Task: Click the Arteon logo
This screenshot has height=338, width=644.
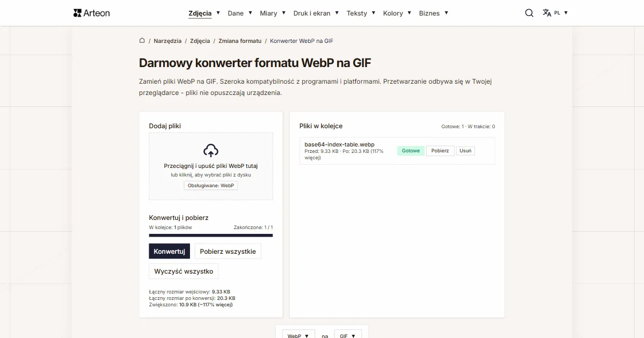Action: (91, 13)
